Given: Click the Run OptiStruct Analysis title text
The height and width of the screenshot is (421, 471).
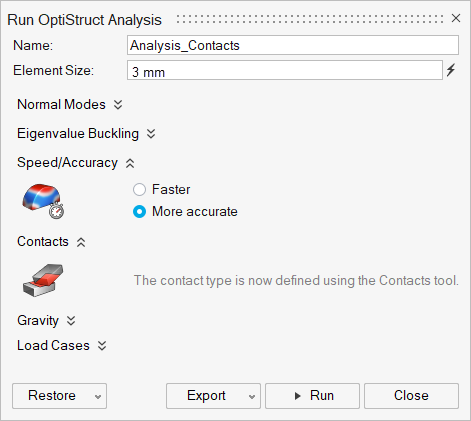Looking at the screenshot, I should click(84, 20).
